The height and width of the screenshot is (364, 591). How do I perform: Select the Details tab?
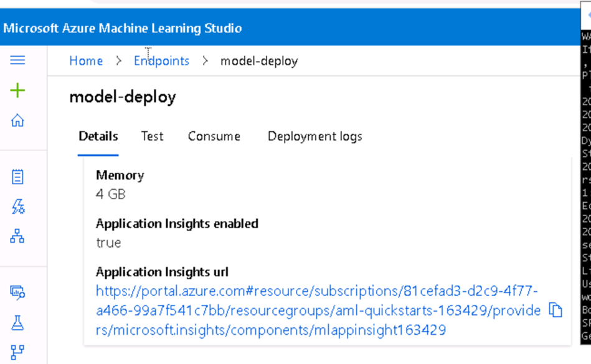(98, 136)
